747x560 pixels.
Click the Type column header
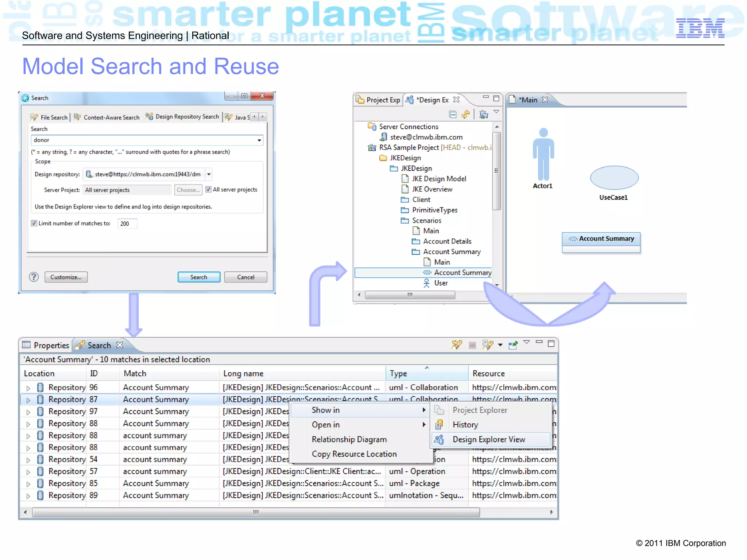pos(427,373)
